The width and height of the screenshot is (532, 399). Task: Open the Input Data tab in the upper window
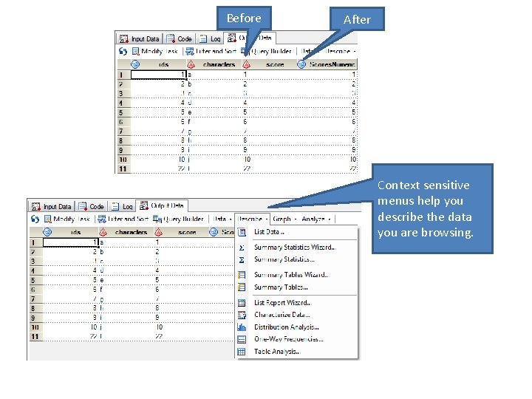click(140, 38)
